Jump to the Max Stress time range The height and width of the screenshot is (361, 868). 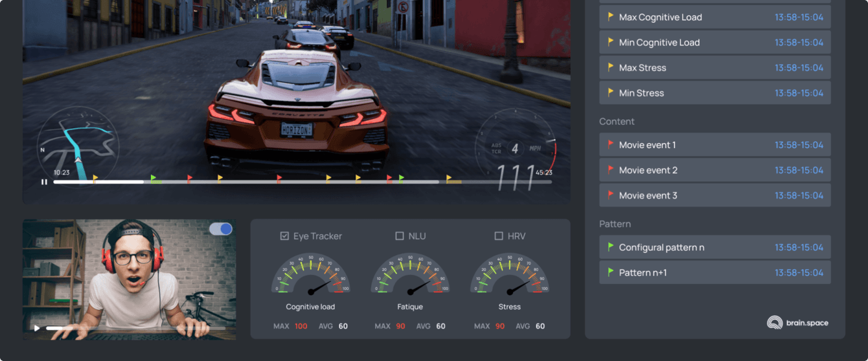pos(799,68)
